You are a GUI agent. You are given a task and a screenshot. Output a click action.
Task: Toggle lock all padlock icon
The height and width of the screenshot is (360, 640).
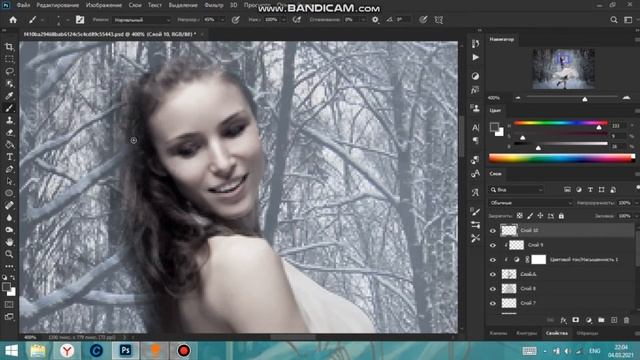pyautogui.click(x=561, y=216)
